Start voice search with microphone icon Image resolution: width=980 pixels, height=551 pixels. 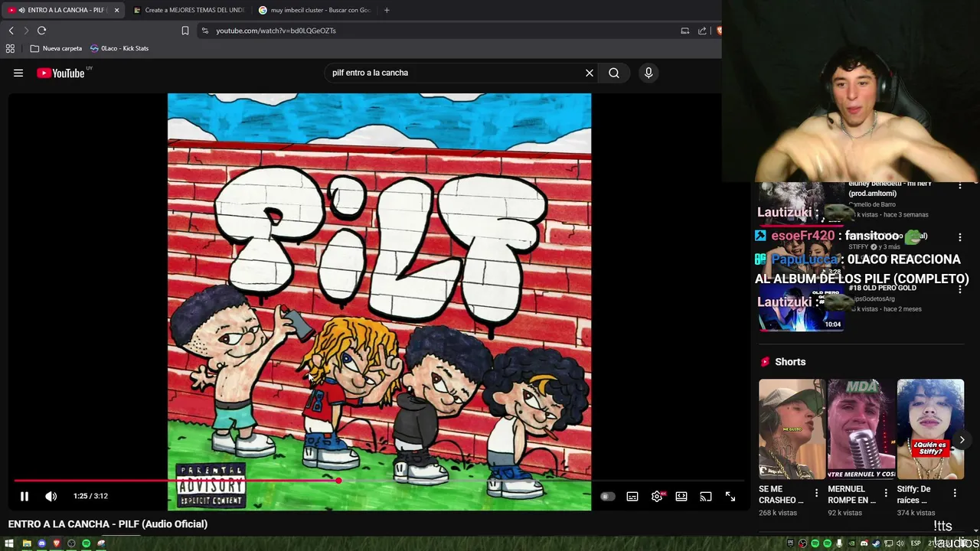tap(648, 73)
